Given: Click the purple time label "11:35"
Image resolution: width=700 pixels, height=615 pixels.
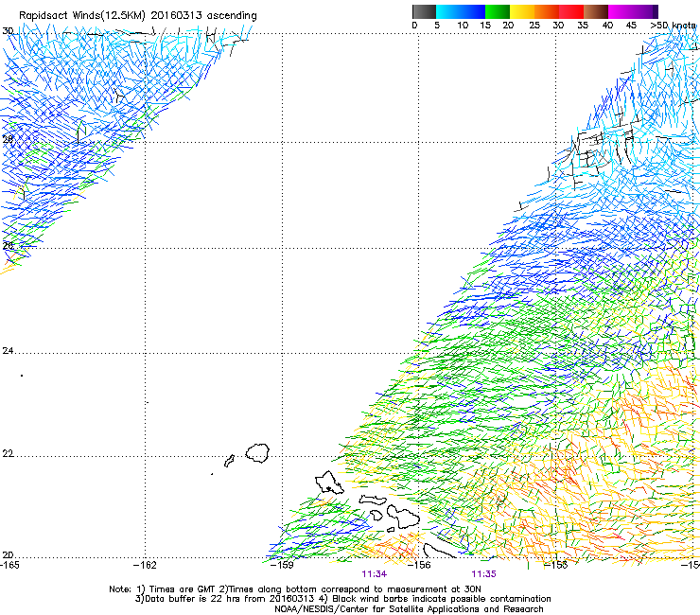Looking at the screenshot, I should (484, 574).
